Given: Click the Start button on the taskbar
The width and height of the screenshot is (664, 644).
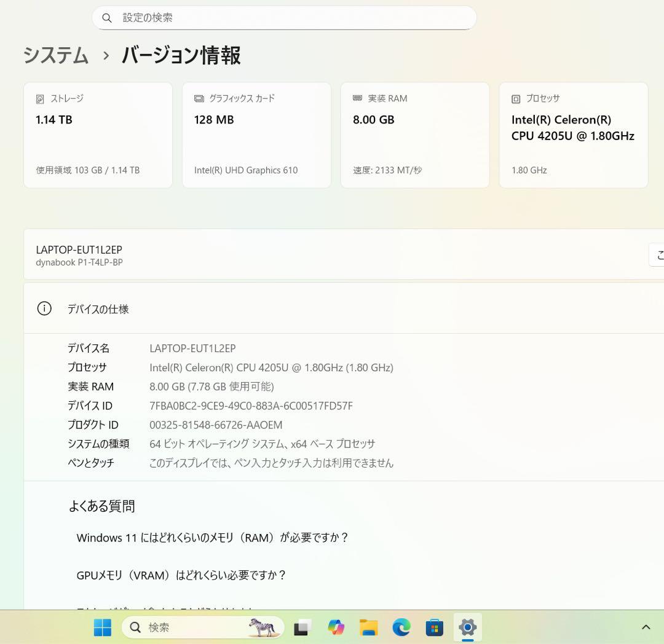Looking at the screenshot, I should (101, 627).
